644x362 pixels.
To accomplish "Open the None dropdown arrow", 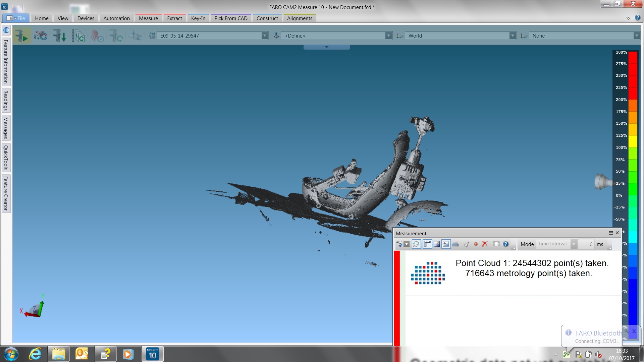I will pyautogui.click(x=637, y=36).
